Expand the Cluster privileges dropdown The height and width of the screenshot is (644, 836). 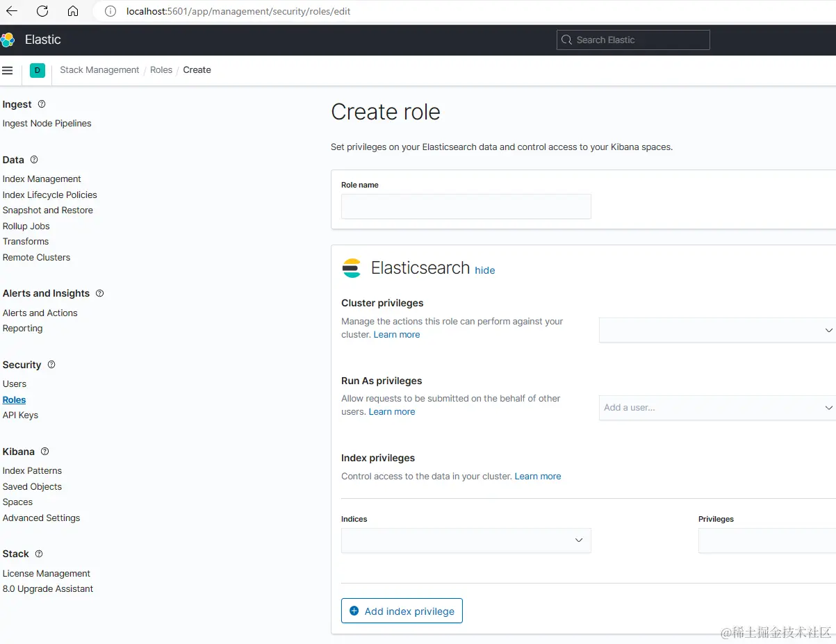click(x=828, y=330)
